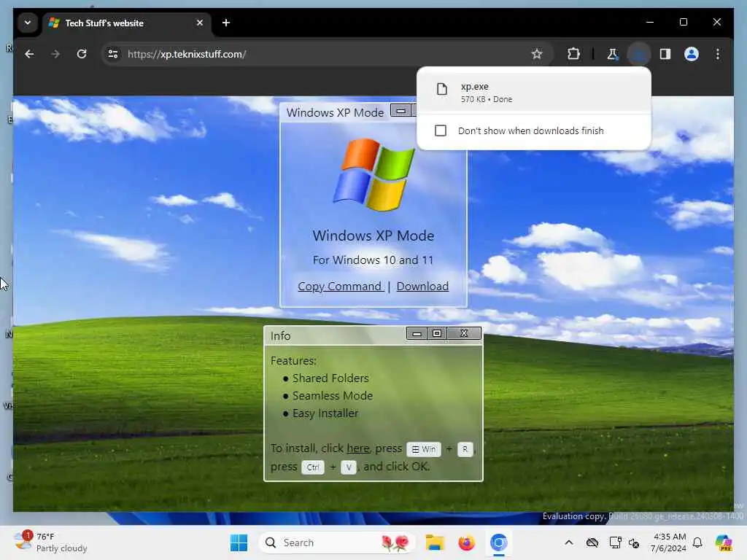
Task: Open the Copilot preview icon
Action: click(724, 542)
